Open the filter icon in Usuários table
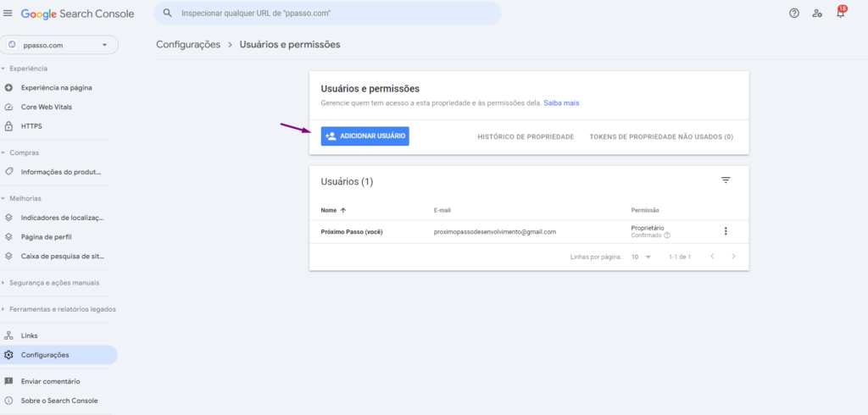Image resolution: width=868 pixels, height=415 pixels. [x=726, y=180]
